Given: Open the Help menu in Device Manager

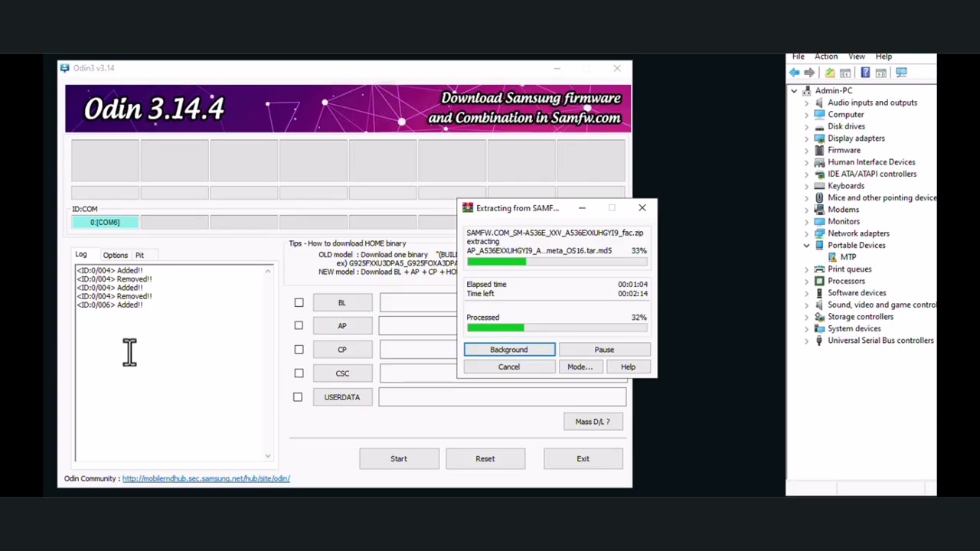Looking at the screenshot, I should (884, 57).
